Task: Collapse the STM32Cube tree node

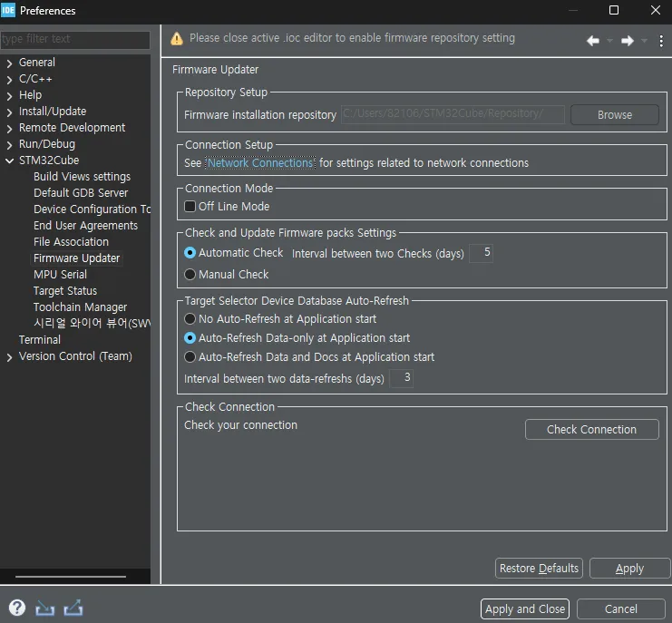Action: (9, 161)
